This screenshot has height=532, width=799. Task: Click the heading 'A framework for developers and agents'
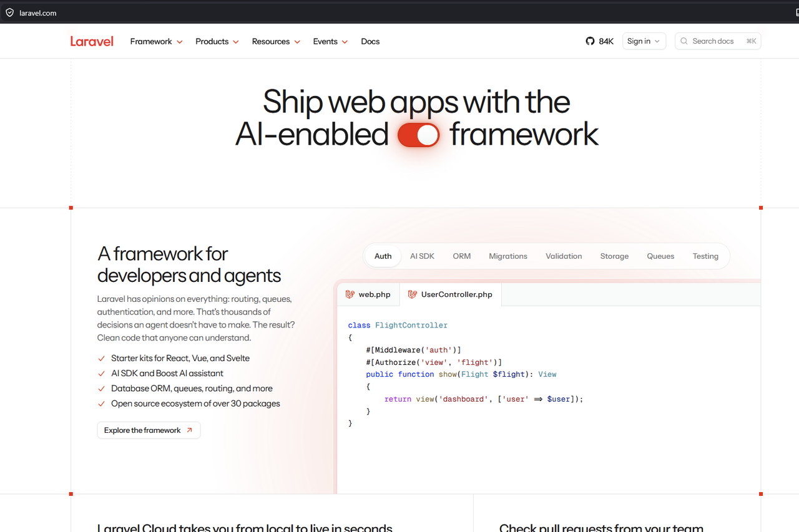pyautogui.click(x=189, y=264)
